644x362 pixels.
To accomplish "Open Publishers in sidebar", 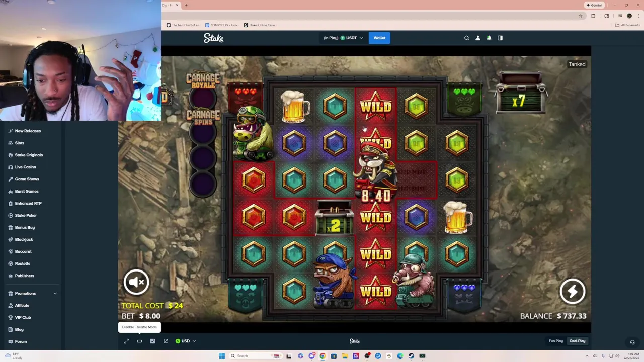I will [x=24, y=276].
